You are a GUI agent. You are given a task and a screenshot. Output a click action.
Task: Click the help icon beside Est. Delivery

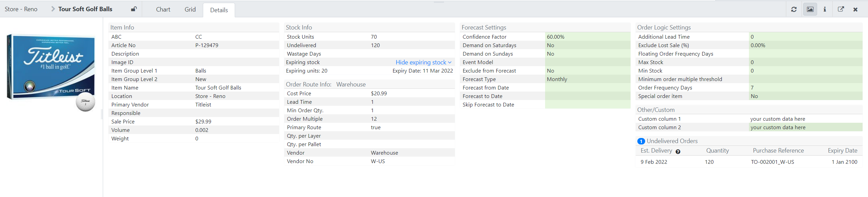click(x=678, y=152)
